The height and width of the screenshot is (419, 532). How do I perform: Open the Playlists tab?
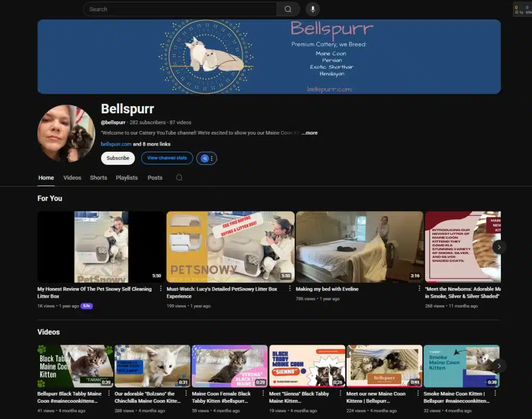pos(127,178)
